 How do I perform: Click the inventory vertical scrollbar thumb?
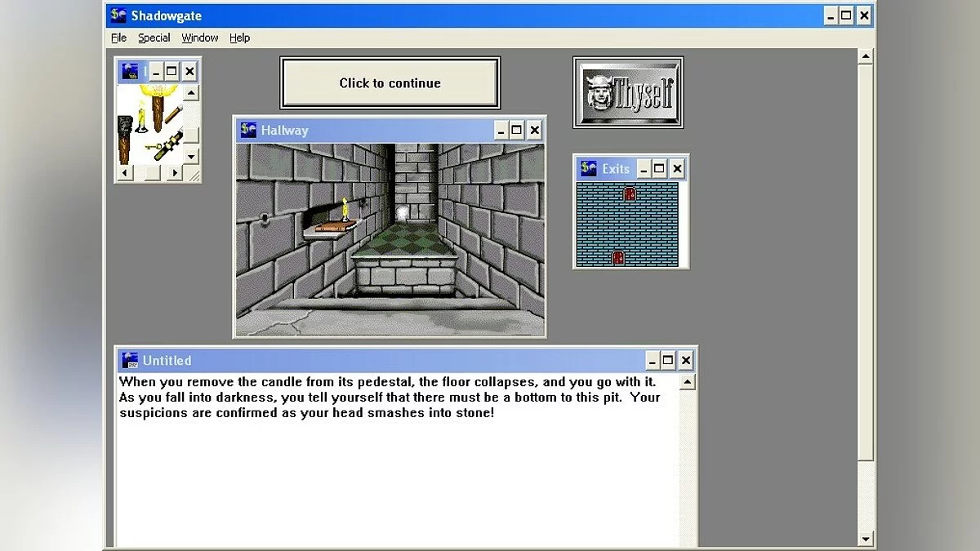(191, 136)
